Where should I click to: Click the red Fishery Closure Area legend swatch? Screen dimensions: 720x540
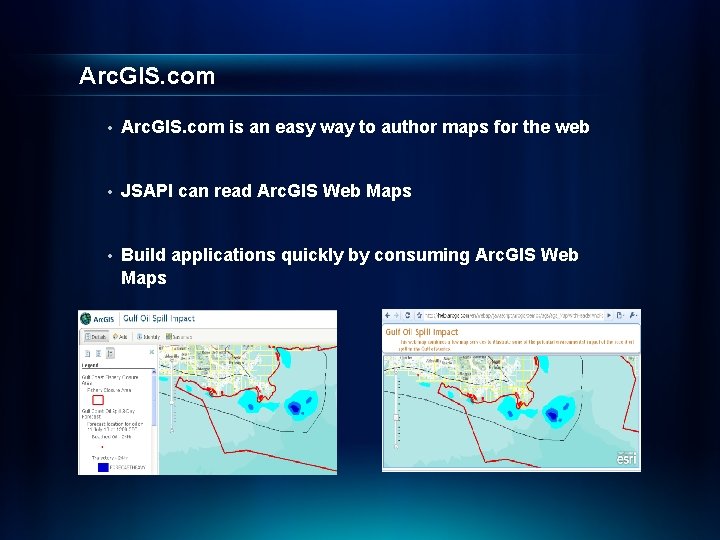click(98, 400)
